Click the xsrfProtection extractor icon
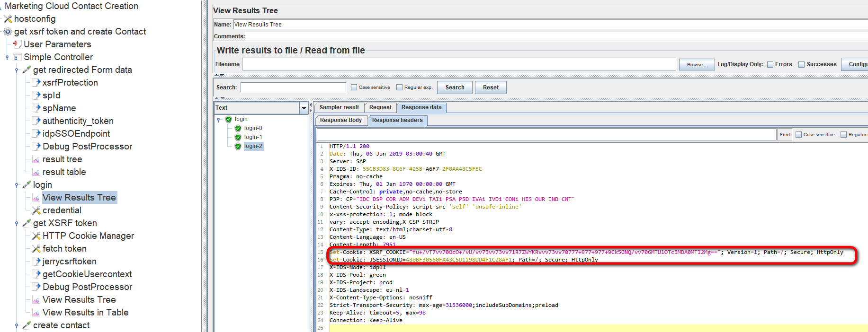Screen dimensions: 868x332 (x=36, y=83)
